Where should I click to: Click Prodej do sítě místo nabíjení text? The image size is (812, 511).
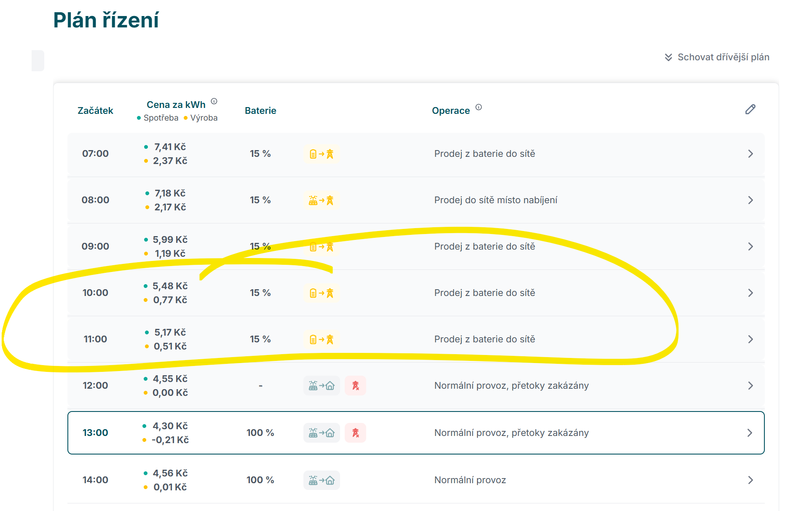496,200
